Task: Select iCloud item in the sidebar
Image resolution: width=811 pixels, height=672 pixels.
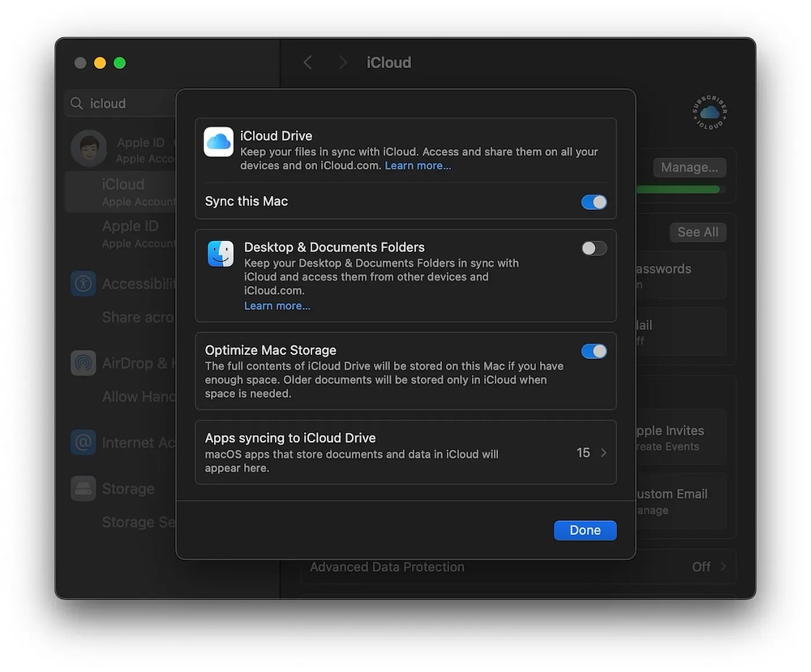Action: 122,191
